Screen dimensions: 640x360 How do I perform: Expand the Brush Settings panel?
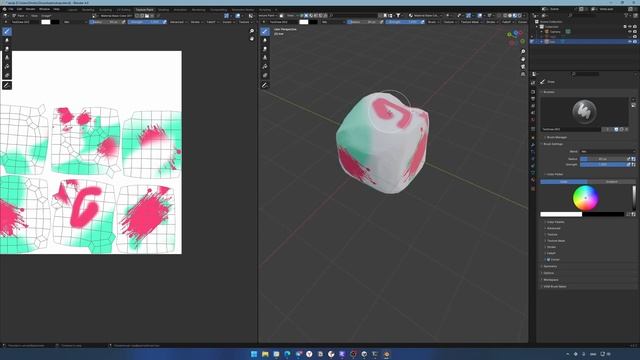click(x=553, y=144)
